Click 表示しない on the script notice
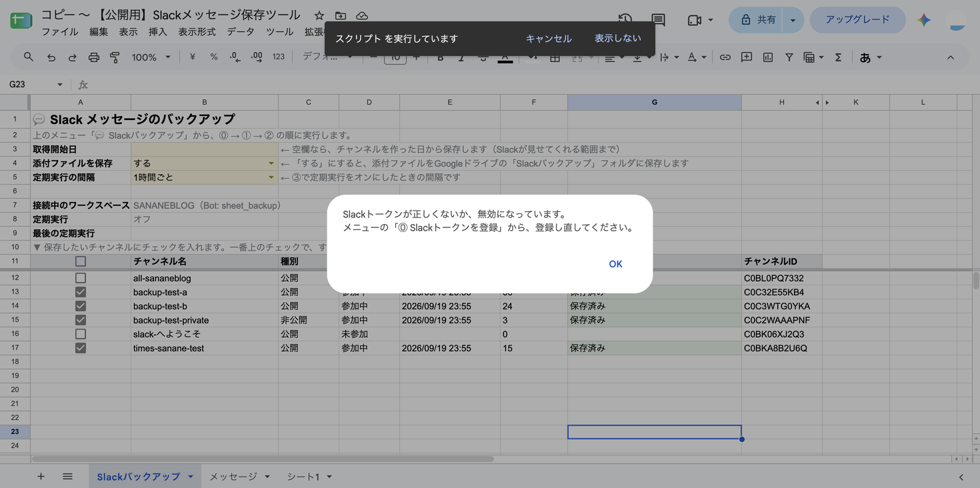980x488 pixels. [x=618, y=39]
